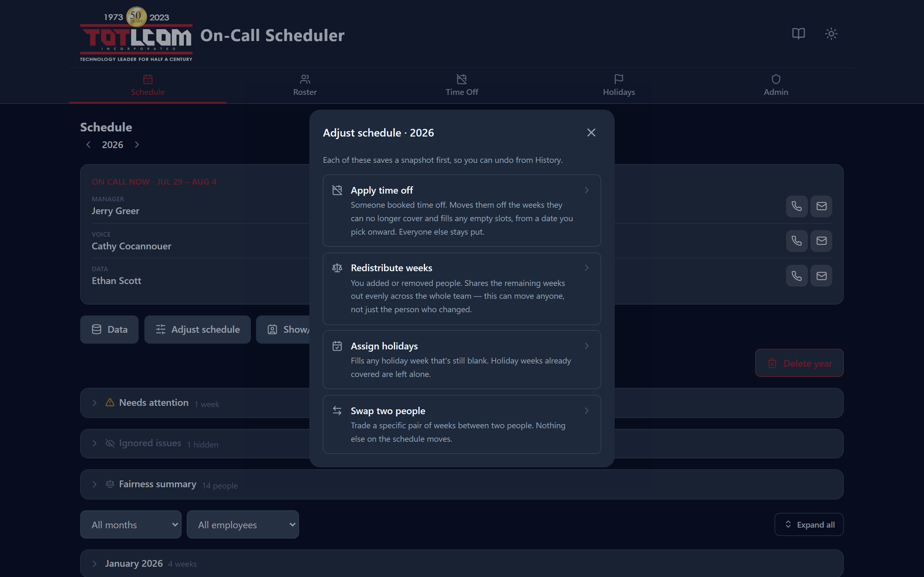The width and height of the screenshot is (924, 577).
Task: Choose the Swap two people option
Action: pos(462,424)
